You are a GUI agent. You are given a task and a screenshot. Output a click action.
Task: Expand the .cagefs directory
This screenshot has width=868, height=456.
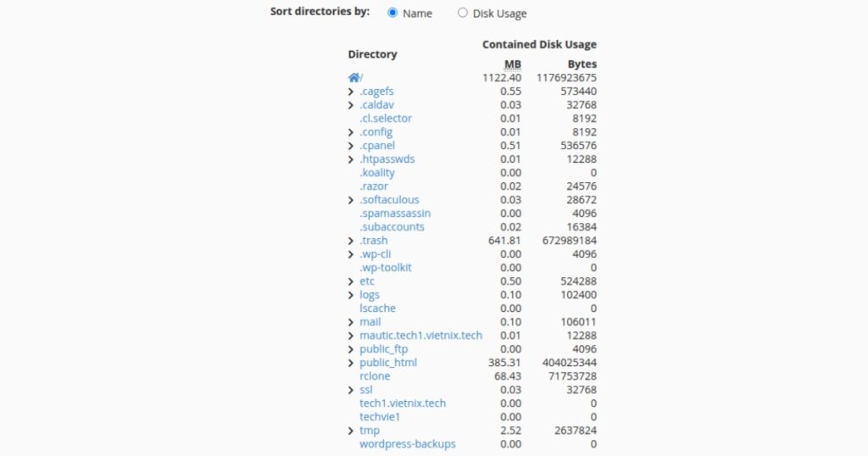[x=351, y=92]
